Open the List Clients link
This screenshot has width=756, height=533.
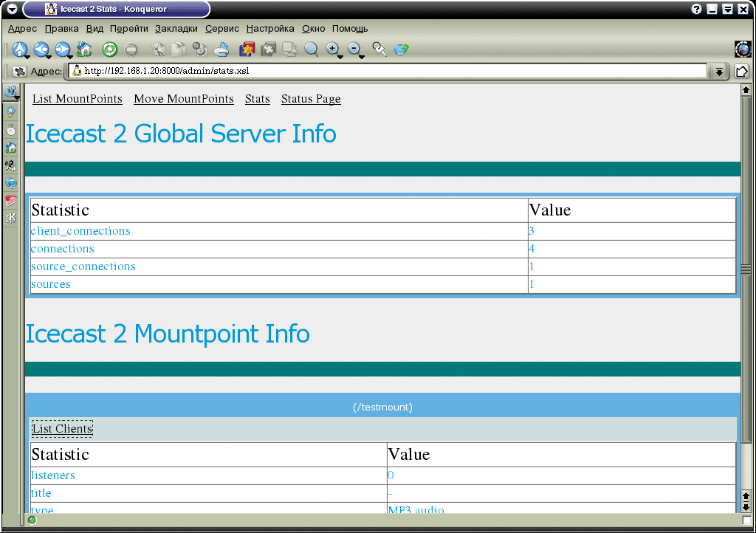[x=62, y=428]
